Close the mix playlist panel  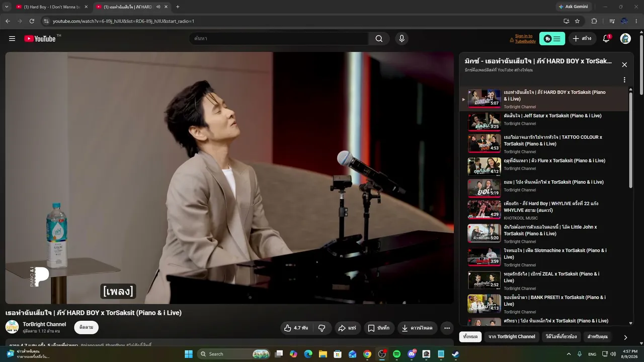624,64
